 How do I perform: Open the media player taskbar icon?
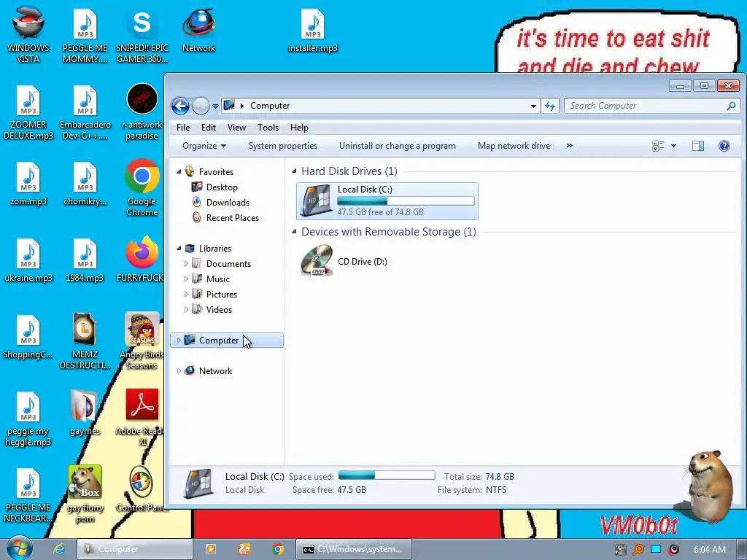pyautogui.click(x=210, y=549)
